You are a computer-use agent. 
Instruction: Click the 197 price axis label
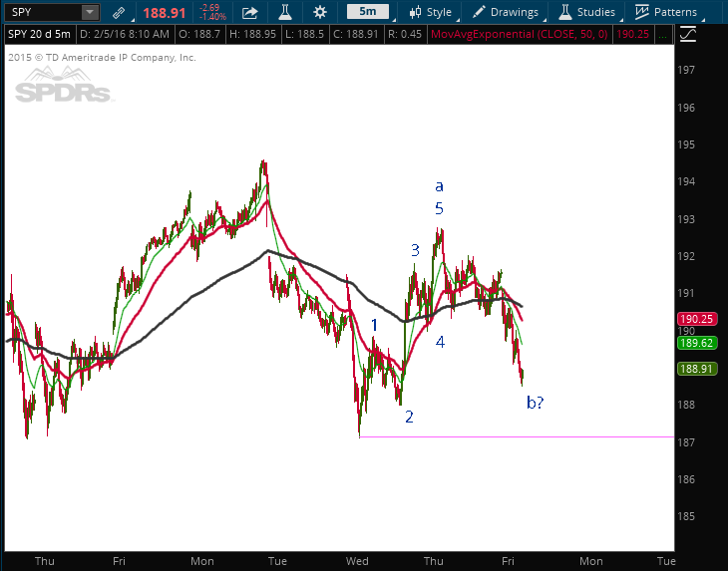(x=686, y=70)
